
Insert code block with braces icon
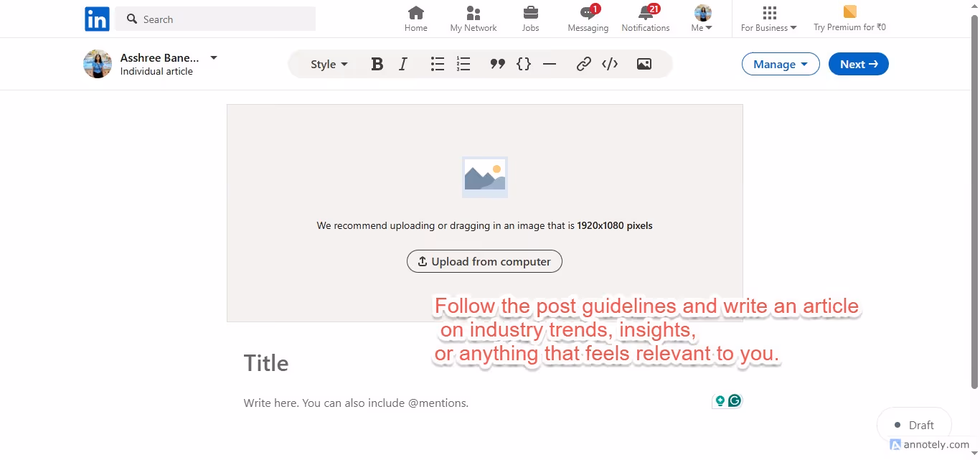pos(524,64)
